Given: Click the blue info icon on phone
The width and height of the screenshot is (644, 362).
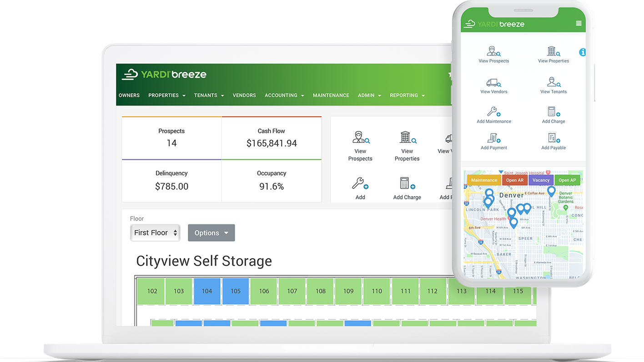Looking at the screenshot, I should (x=582, y=52).
